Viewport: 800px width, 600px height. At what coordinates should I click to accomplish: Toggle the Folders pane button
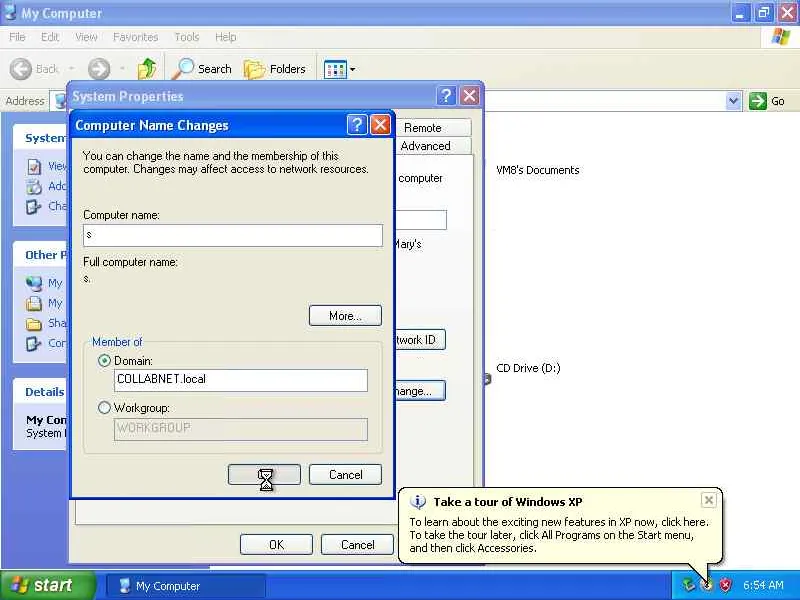(275, 69)
